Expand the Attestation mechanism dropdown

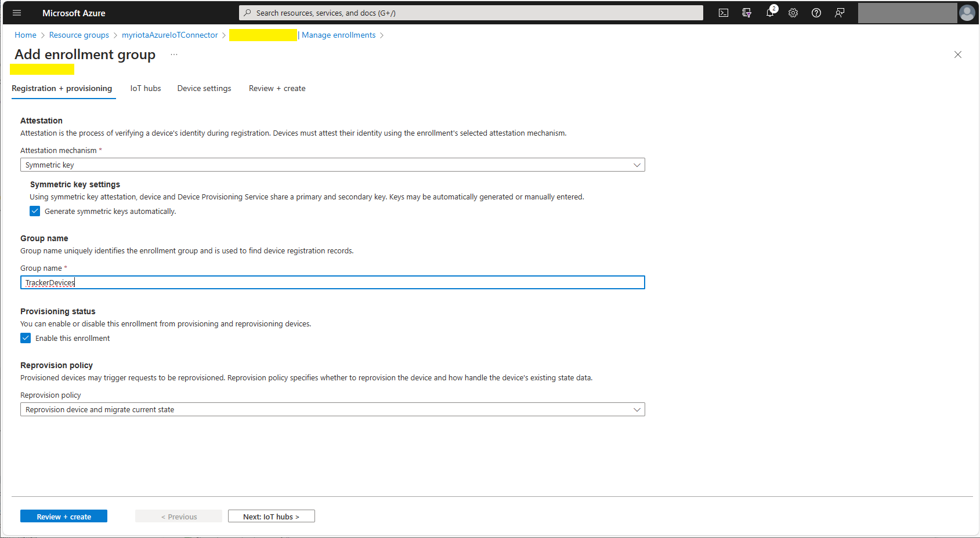coord(332,165)
